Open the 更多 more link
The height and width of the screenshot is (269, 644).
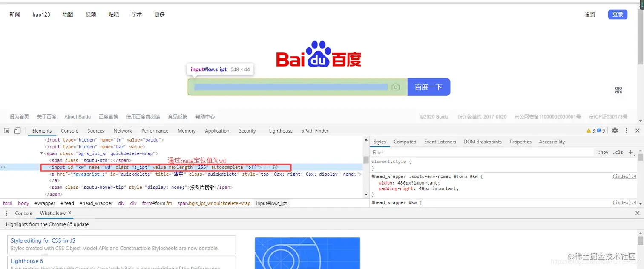point(160,14)
